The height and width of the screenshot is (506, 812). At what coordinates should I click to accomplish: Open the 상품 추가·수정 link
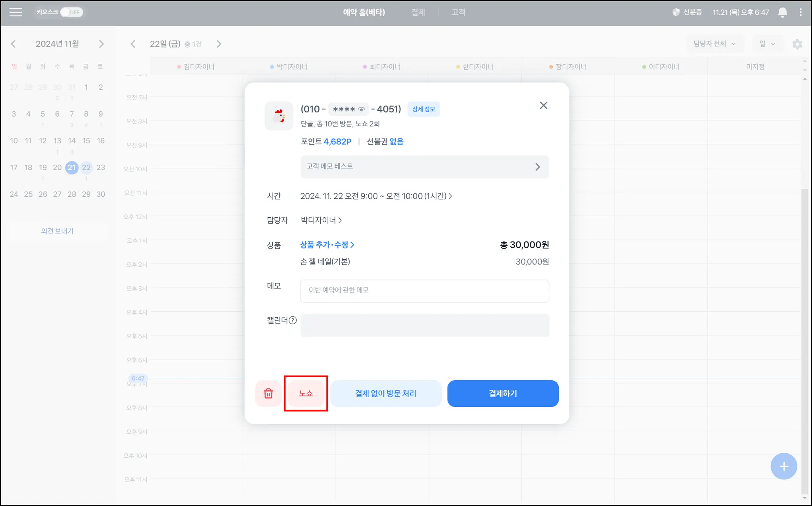point(327,245)
